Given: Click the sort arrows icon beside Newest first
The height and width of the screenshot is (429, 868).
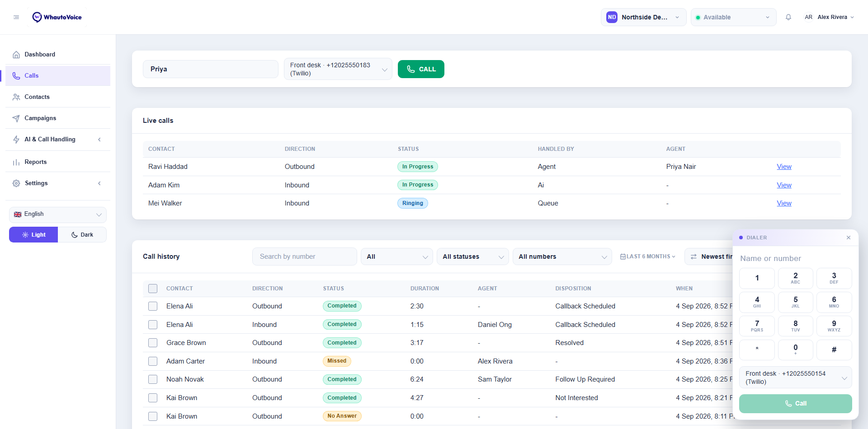Looking at the screenshot, I should click(x=693, y=256).
